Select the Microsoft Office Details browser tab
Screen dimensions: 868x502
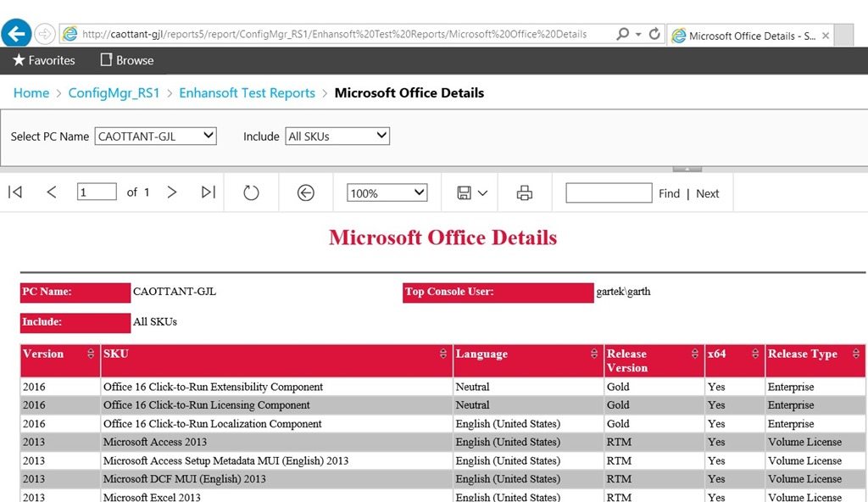coord(750,36)
